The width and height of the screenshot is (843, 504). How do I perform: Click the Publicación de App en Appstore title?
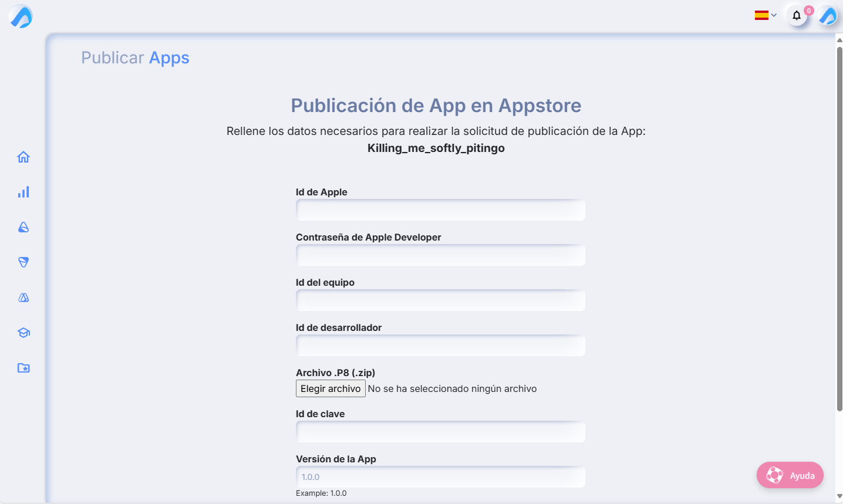[x=436, y=106]
